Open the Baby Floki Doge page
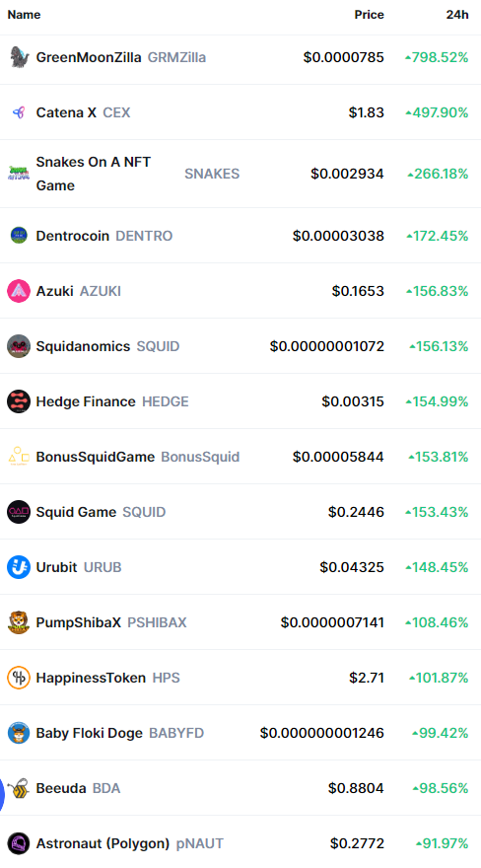This screenshot has width=481, height=868. point(89,734)
